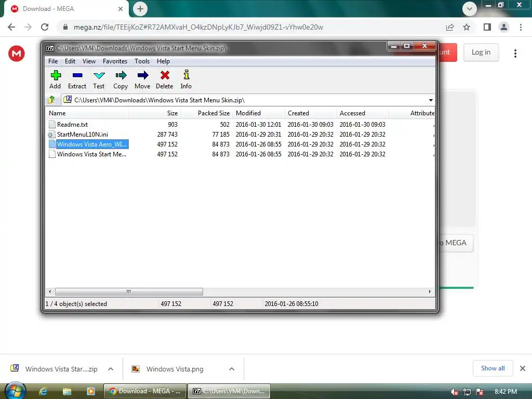This screenshot has width=532, height=399.
Task: Expand options for Windows Vista.png download
Action: pyautogui.click(x=232, y=369)
